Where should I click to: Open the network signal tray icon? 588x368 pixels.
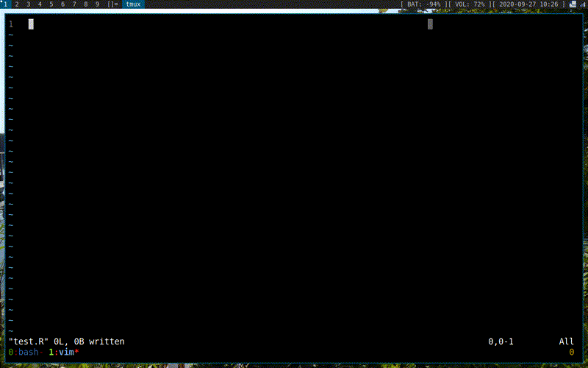tap(582, 4)
